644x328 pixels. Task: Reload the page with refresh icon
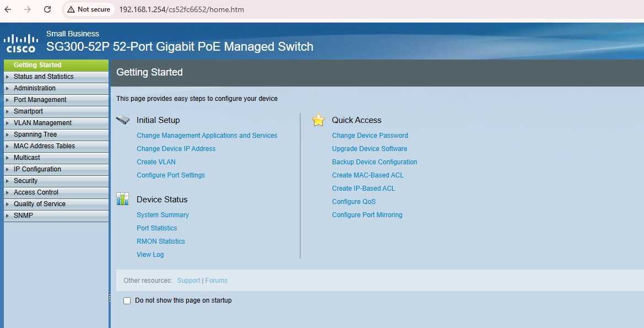pyautogui.click(x=47, y=9)
